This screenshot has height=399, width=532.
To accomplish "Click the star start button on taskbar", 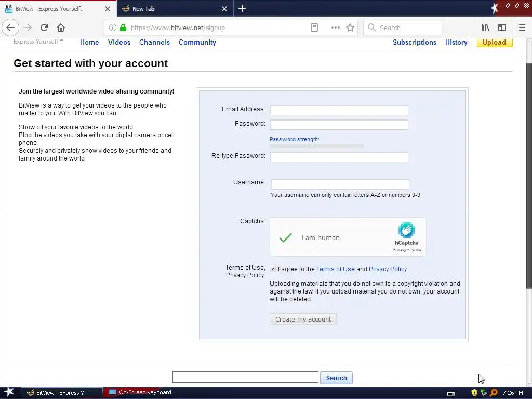I will 9,393.
